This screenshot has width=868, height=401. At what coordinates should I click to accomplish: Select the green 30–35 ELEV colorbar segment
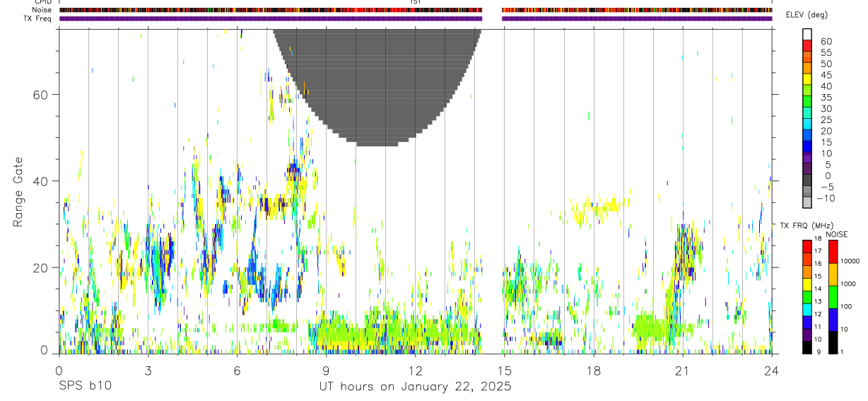807,101
